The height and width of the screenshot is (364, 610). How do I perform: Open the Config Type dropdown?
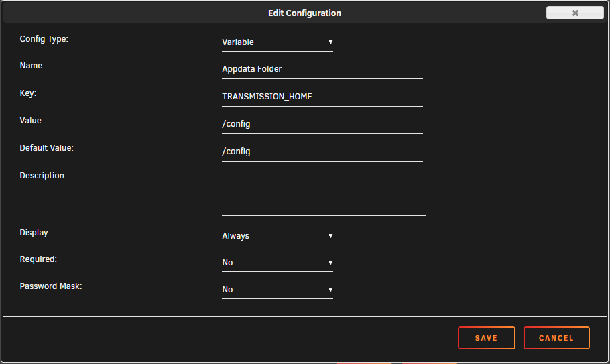[278, 42]
